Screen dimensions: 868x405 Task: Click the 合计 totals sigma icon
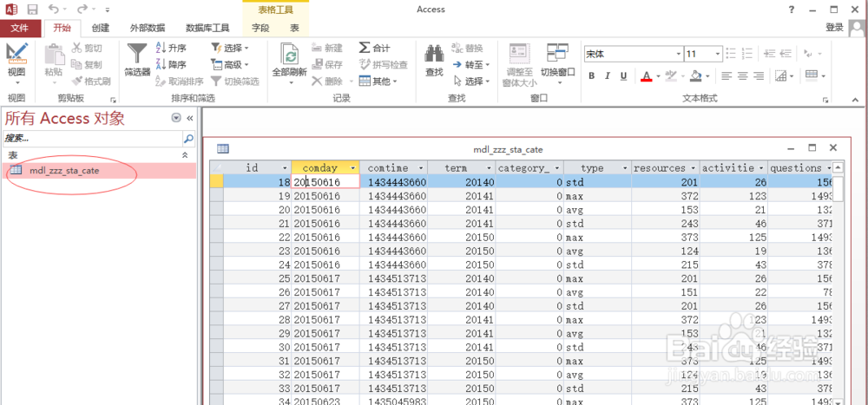365,48
